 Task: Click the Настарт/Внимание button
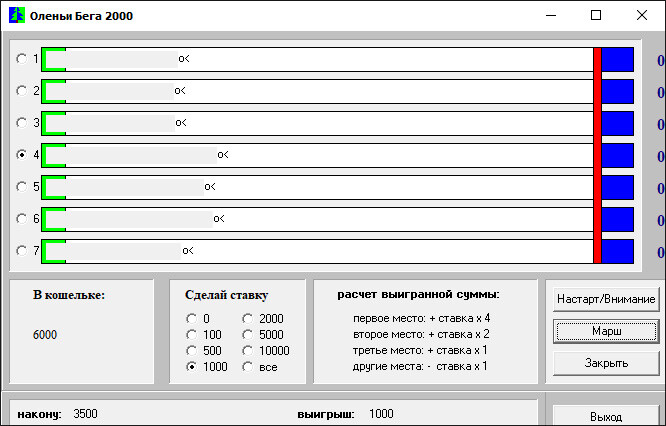point(606,299)
